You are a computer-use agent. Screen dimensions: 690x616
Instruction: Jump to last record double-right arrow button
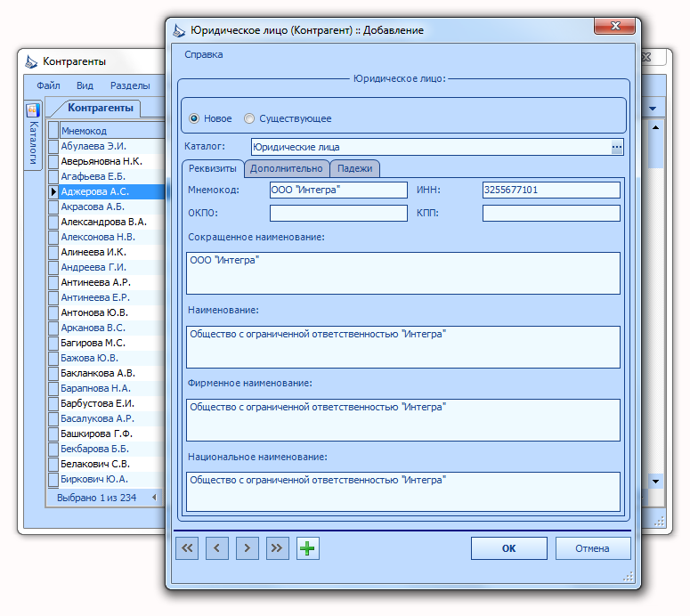[277, 548]
